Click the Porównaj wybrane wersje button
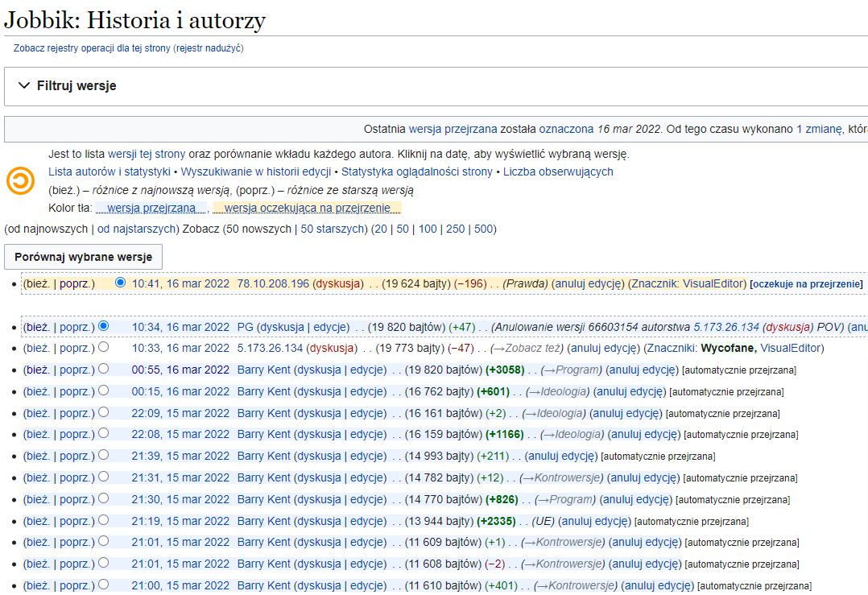The image size is (868, 595). pos(83,257)
